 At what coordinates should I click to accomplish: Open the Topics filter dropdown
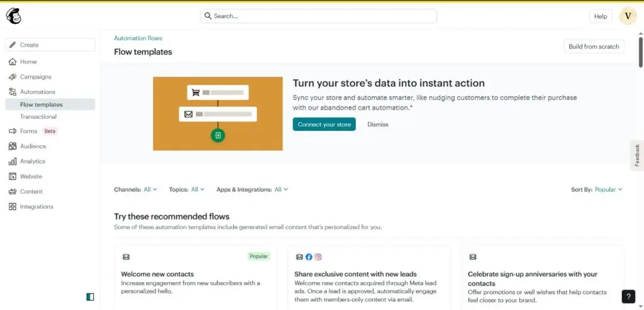click(197, 189)
